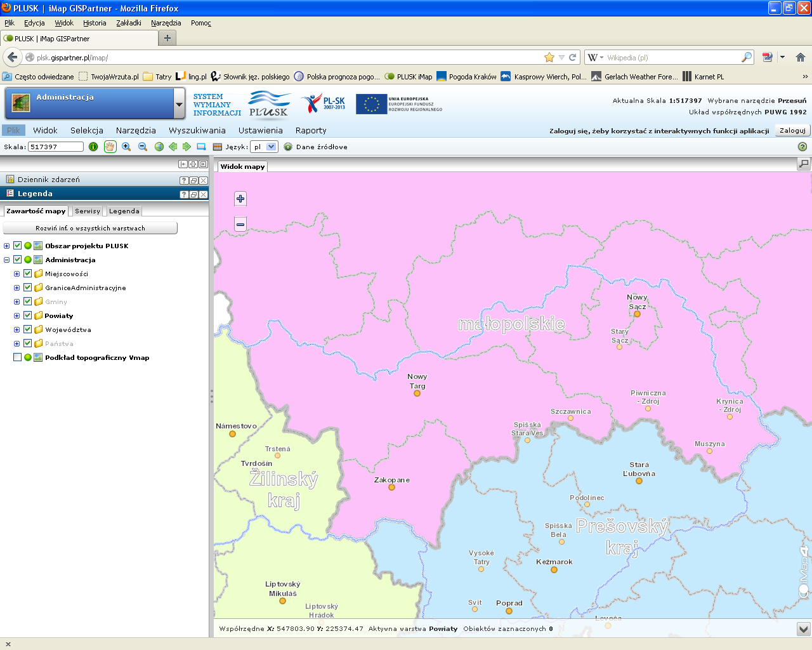Uncheck the Powiaty layer
Image resolution: width=812 pixels, height=650 pixels.
point(28,315)
